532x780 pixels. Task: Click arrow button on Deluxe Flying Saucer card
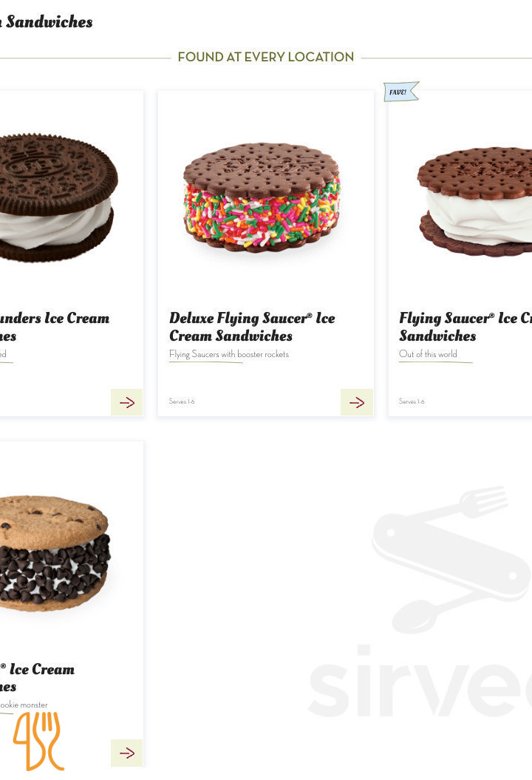tap(356, 402)
